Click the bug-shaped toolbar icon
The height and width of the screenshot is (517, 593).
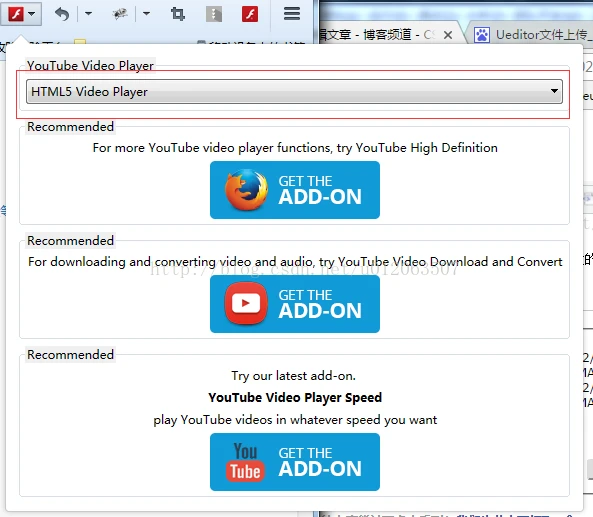(x=120, y=14)
